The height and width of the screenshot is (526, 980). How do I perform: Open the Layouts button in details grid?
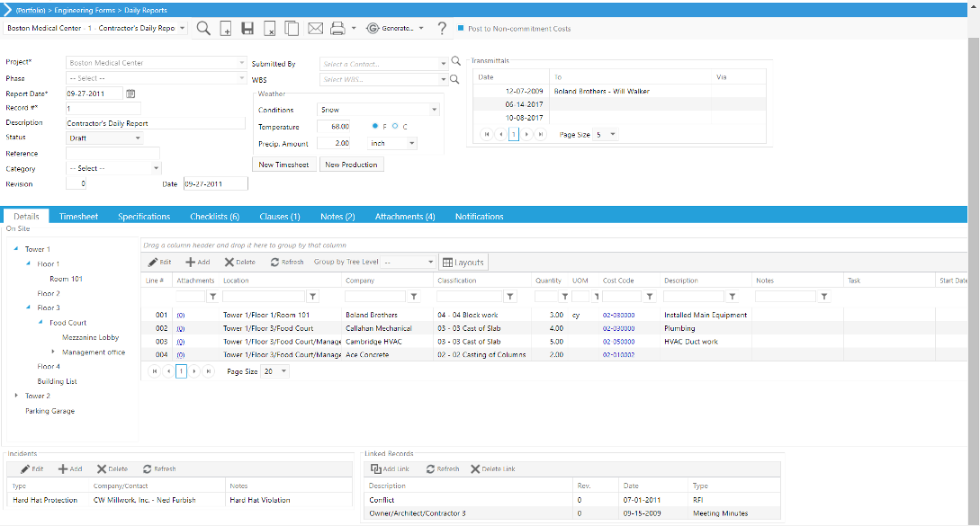point(463,263)
